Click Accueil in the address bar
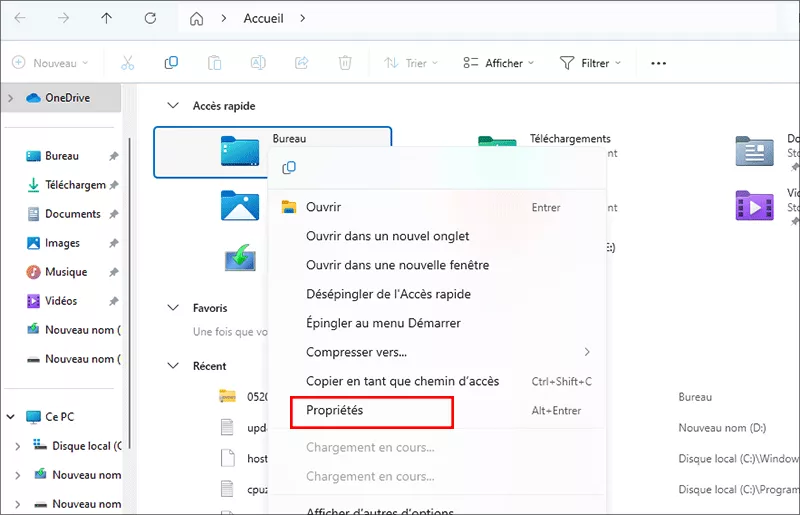 pos(263,18)
